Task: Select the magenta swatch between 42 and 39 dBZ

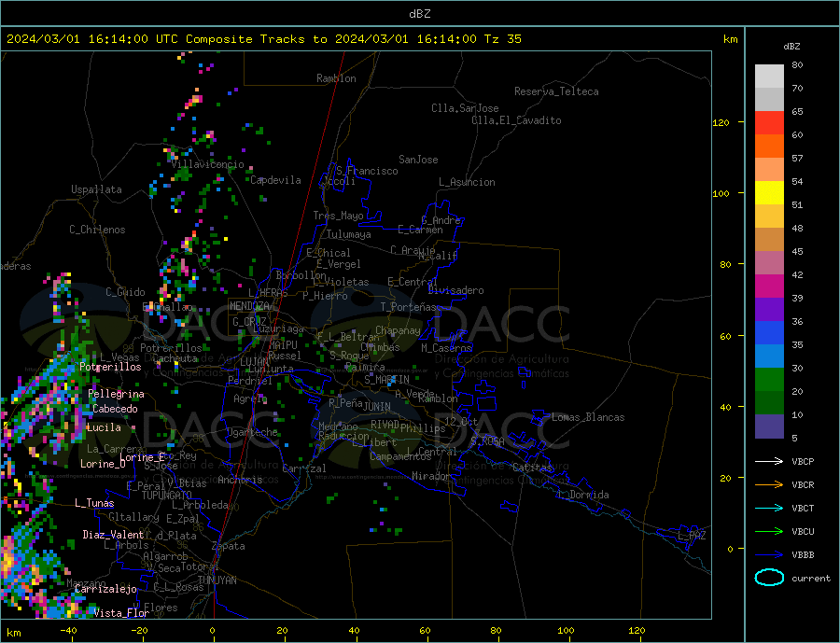Action: (769, 287)
